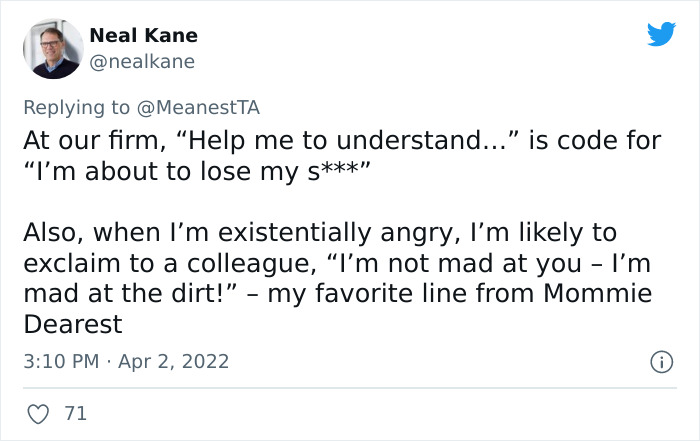Click the 71 likes count
Viewport: 700px width, 441px height.
[75, 412]
